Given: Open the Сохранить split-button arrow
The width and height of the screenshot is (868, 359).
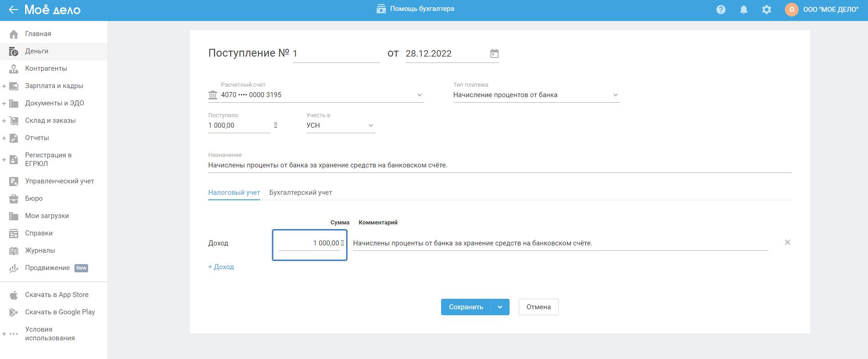Looking at the screenshot, I should click(x=500, y=307).
